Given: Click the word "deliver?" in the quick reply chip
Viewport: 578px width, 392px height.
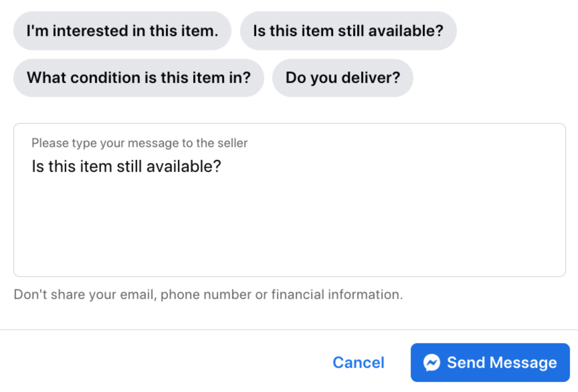Looking at the screenshot, I should (x=371, y=78).
